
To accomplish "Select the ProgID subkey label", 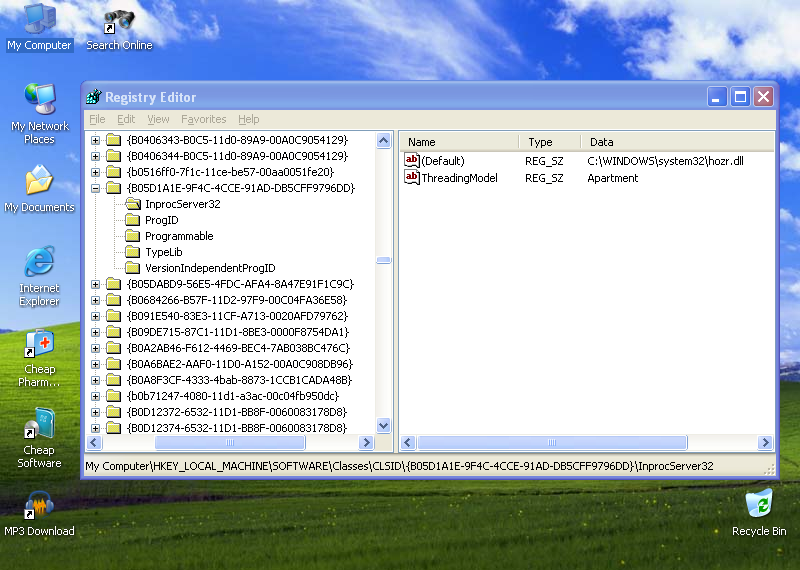I will [161, 220].
